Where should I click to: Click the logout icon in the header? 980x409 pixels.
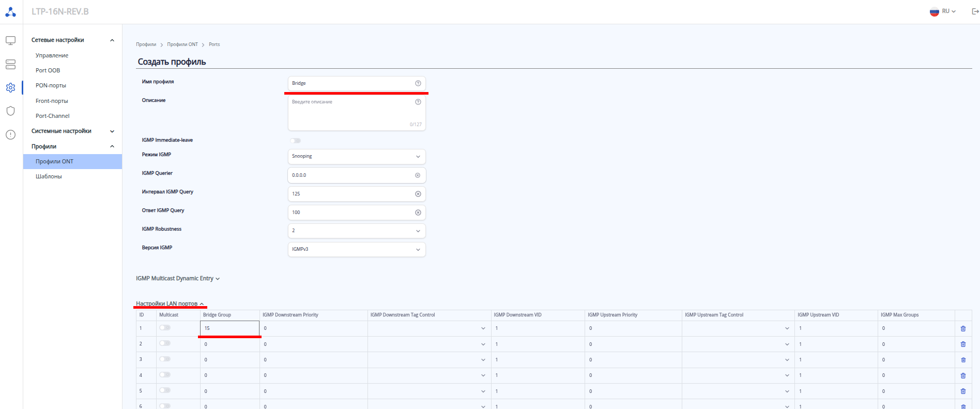click(975, 11)
